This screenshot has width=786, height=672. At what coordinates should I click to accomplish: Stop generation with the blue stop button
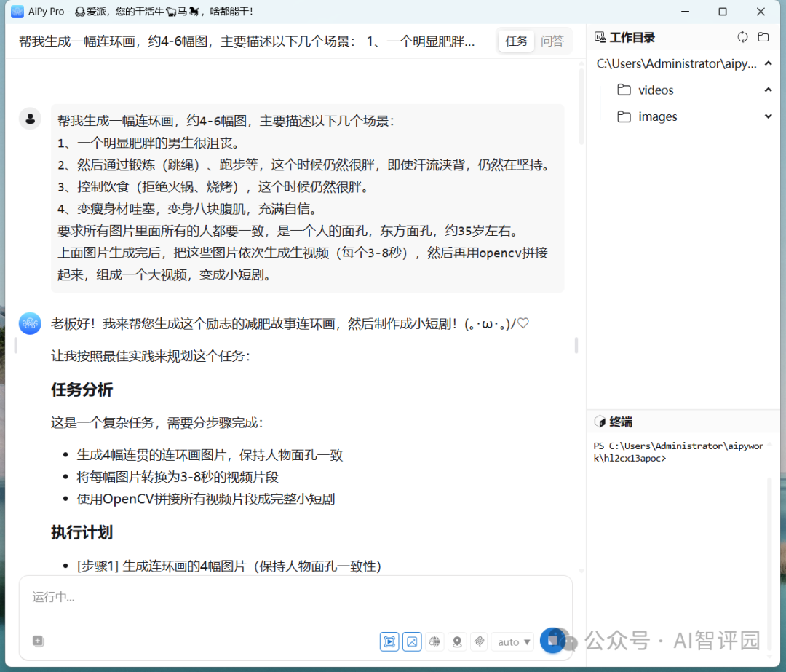tap(553, 641)
